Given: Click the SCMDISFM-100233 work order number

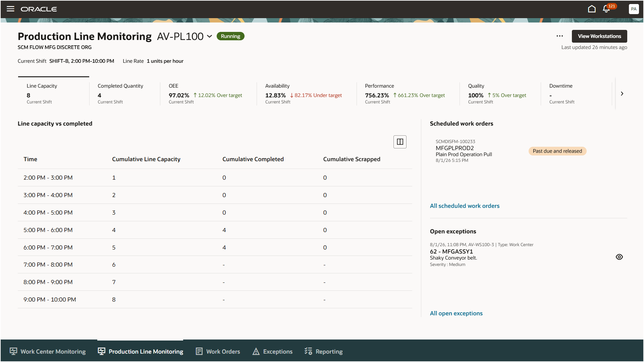Looking at the screenshot, I should (x=455, y=142).
